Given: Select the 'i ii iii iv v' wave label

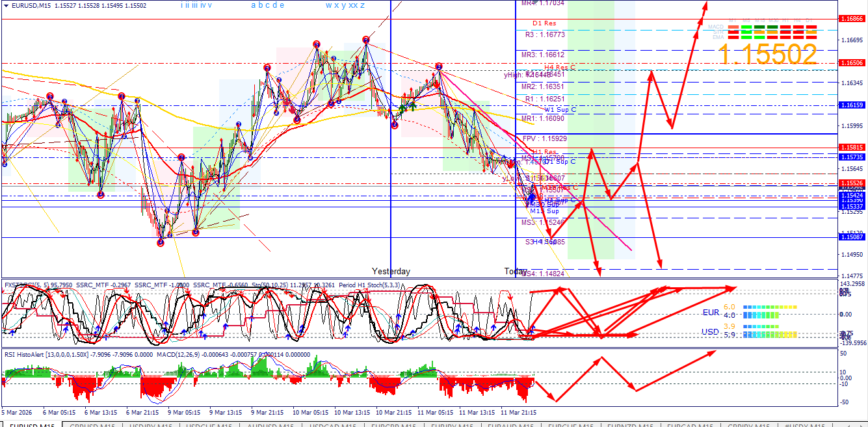Looking at the screenshot, I should pyautogui.click(x=196, y=6).
